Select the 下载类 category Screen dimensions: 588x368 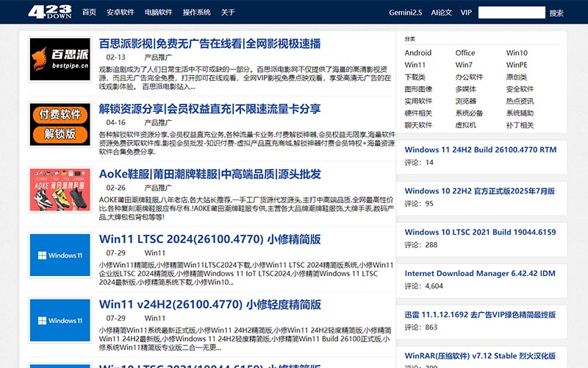coord(415,77)
